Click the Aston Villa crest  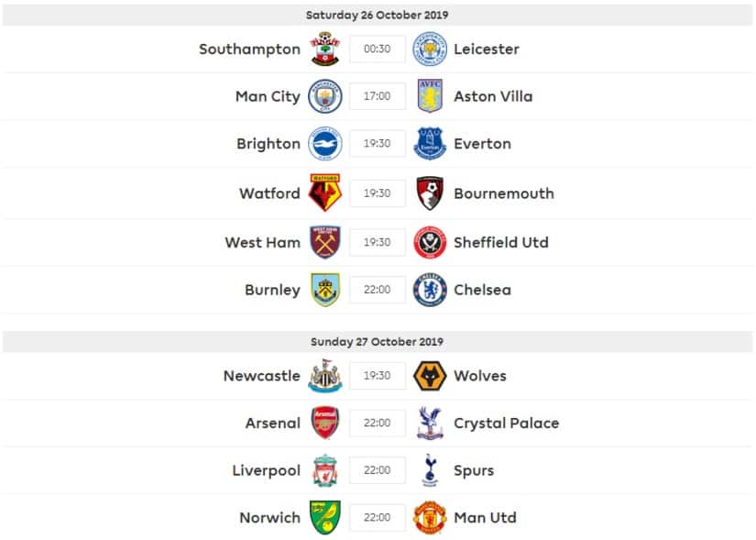[430, 96]
